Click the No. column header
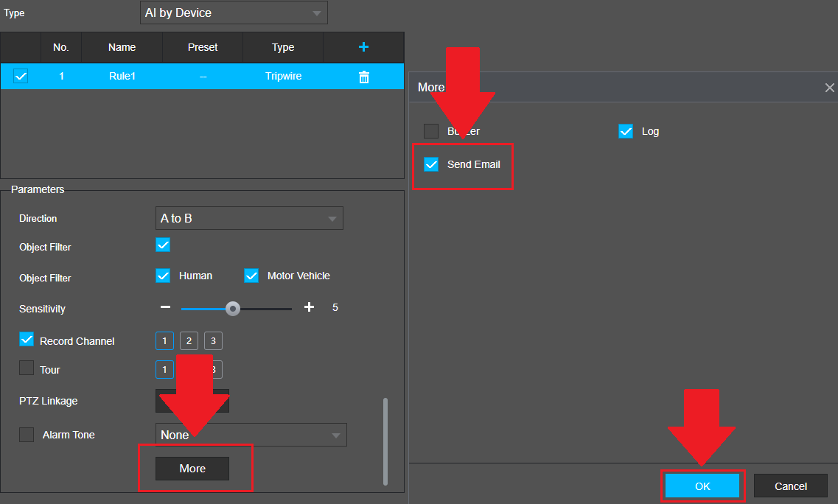This screenshot has height=504, width=838. point(61,47)
